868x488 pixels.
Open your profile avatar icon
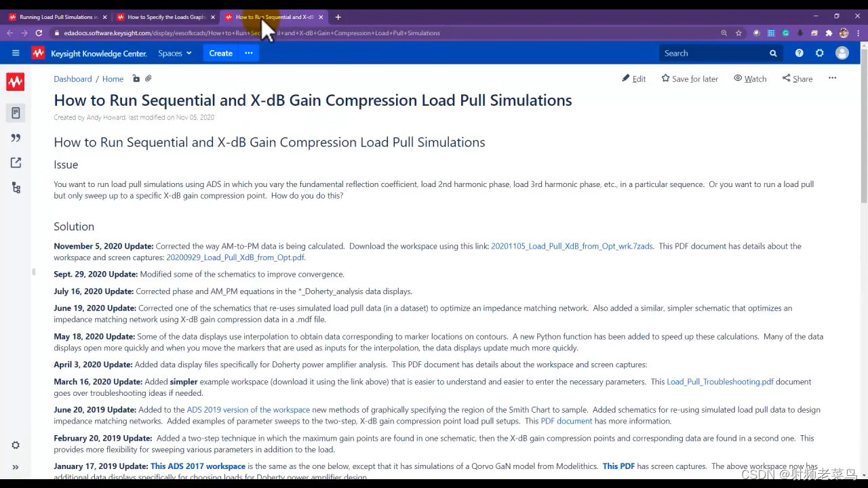(842, 53)
